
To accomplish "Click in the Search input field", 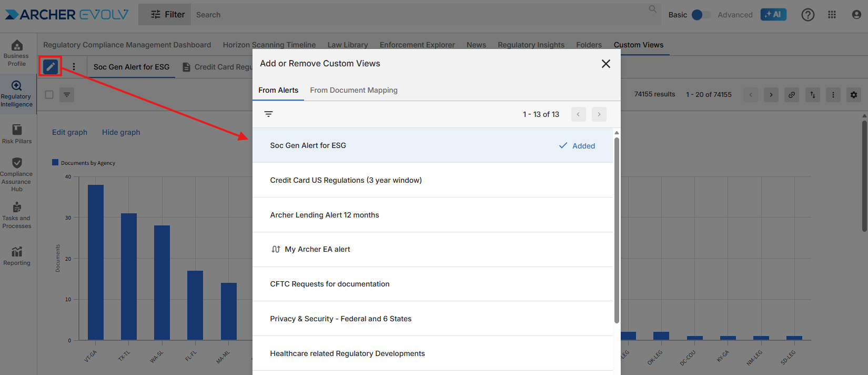I will tap(421, 15).
